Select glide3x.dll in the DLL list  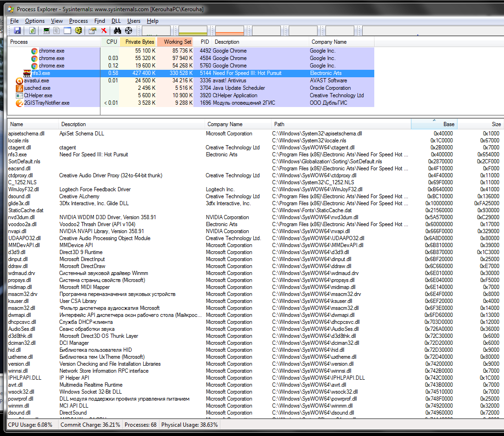point(19,203)
